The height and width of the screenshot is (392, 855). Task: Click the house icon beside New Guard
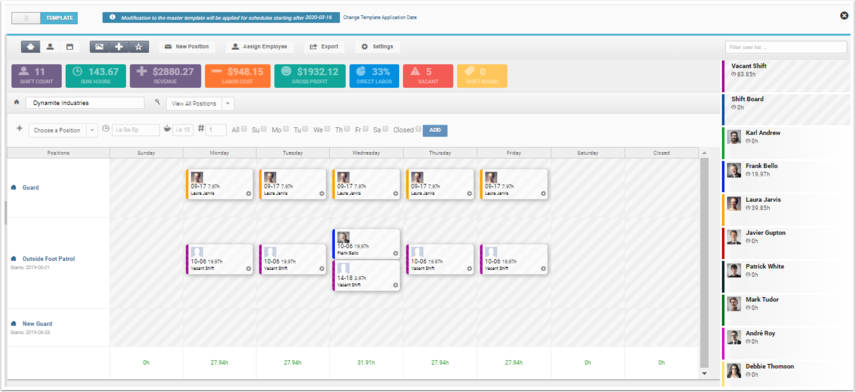pos(13,324)
